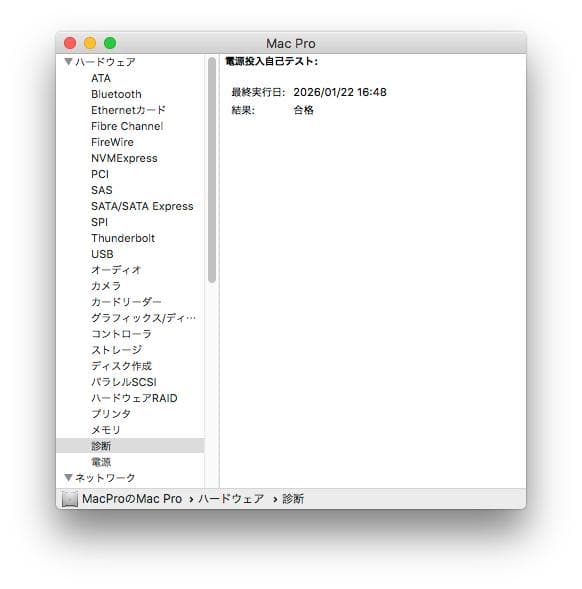Select メモリ in the hardware list
Viewport: 582px width, 589px height.
[106, 430]
